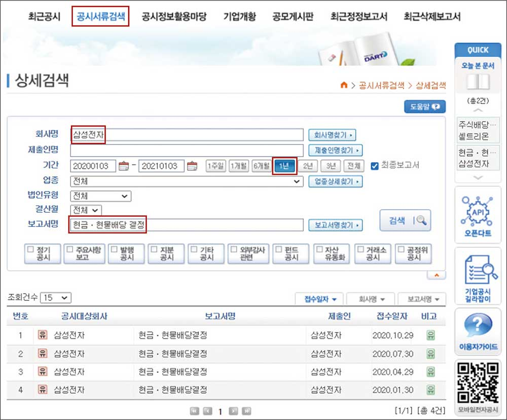Image resolution: width=507 pixels, height=420 pixels.
Task: Open the 최근정정보고서 menu
Action: (359, 17)
